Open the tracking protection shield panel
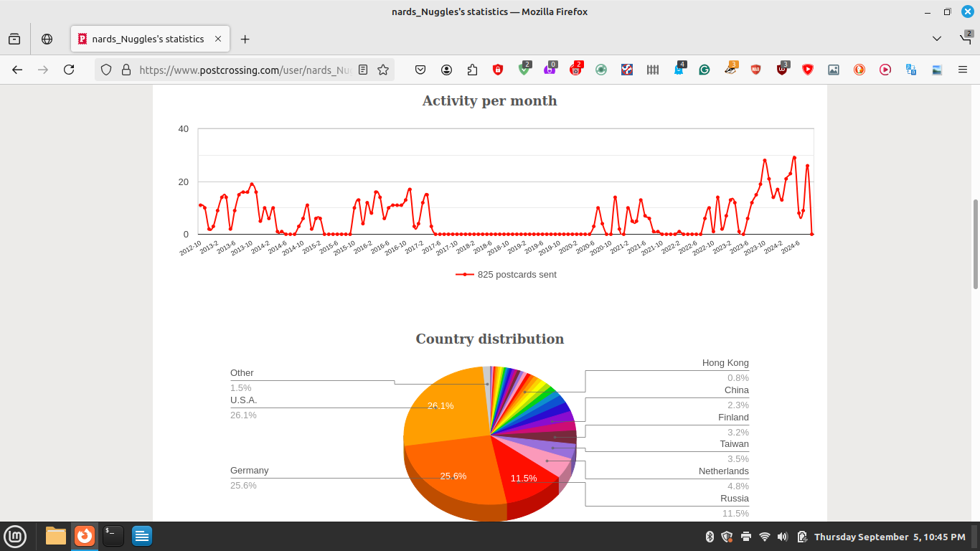The width and height of the screenshot is (980, 551). tap(106, 70)
